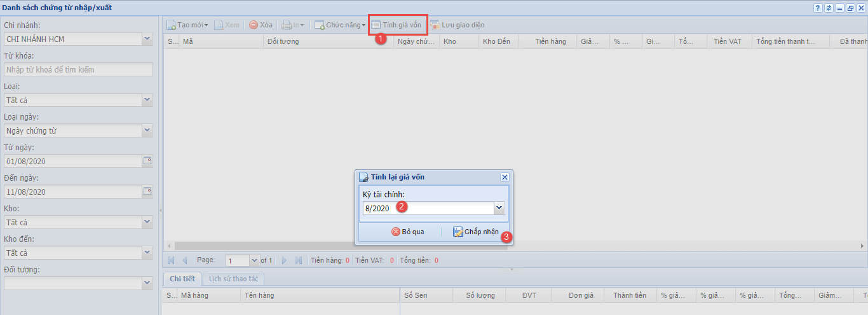Sort by the Kho Đến column header
The height and width of the screenshot is (315, 868).
(x=498, y=41)
